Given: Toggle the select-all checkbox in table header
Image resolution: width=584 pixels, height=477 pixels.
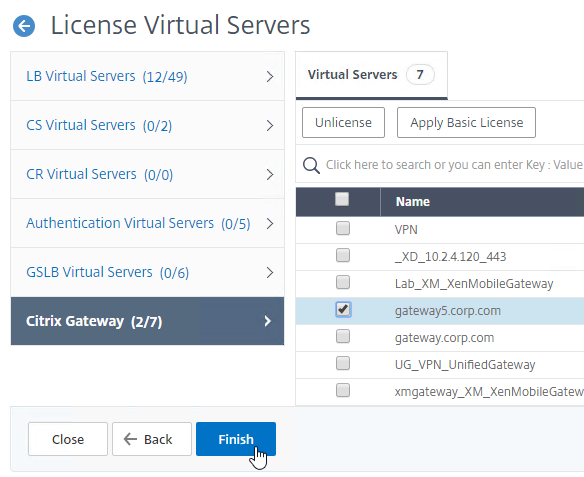Looking at the screenshot, I should click(x=342, y=199).
